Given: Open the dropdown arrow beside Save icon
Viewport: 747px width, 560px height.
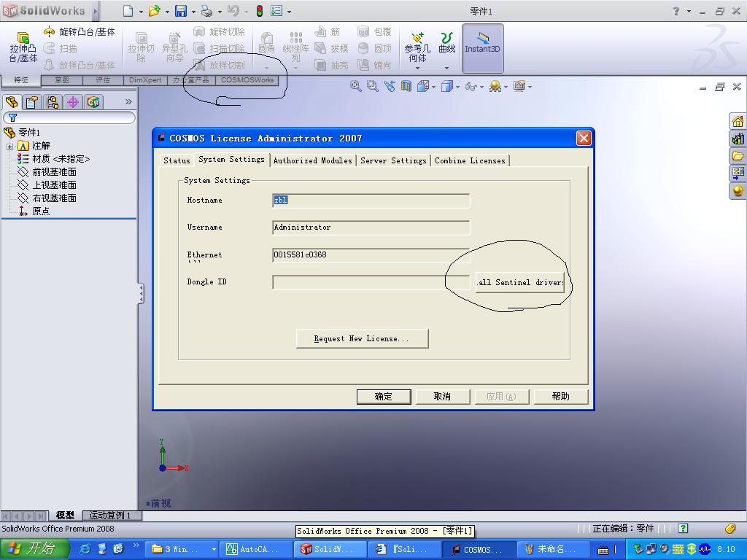Looking at the screenshot, I should click(193, 12).
